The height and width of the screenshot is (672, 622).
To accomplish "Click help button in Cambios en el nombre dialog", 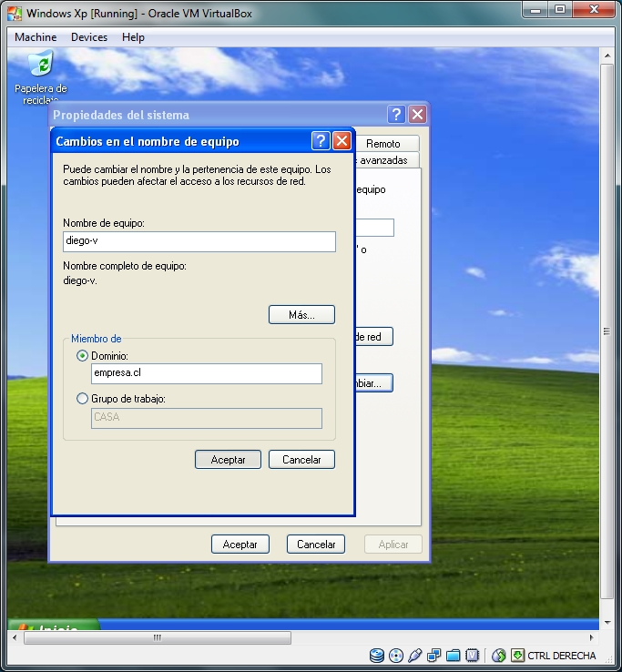I will (x=321, y=141).
